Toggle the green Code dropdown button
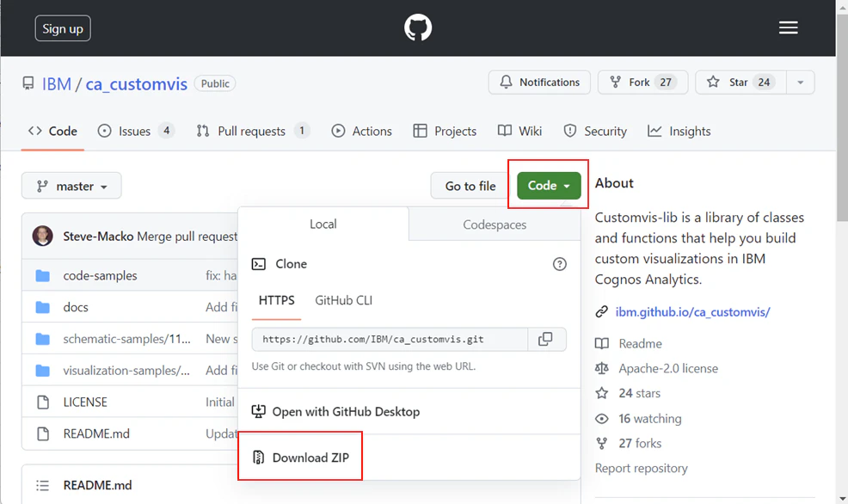This screenshot has width=848, height=504. 549,186
